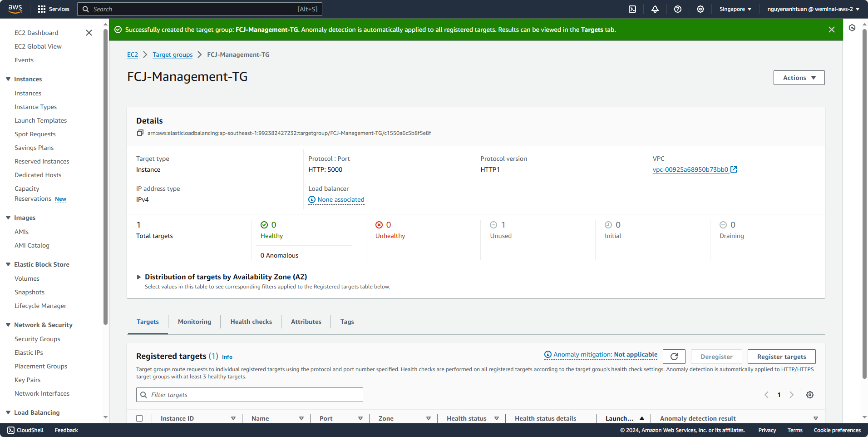Open the Tags tab

click(x=347, y=322)
